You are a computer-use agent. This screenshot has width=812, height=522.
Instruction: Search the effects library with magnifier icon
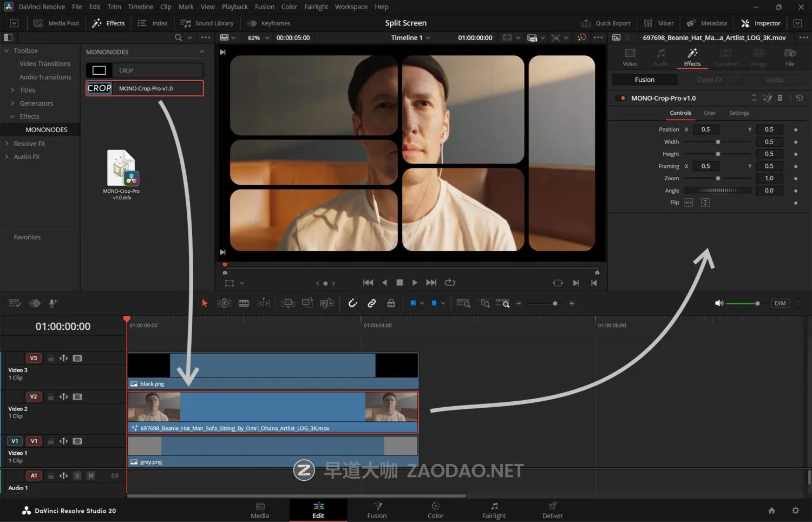click(x=178, y=37)
